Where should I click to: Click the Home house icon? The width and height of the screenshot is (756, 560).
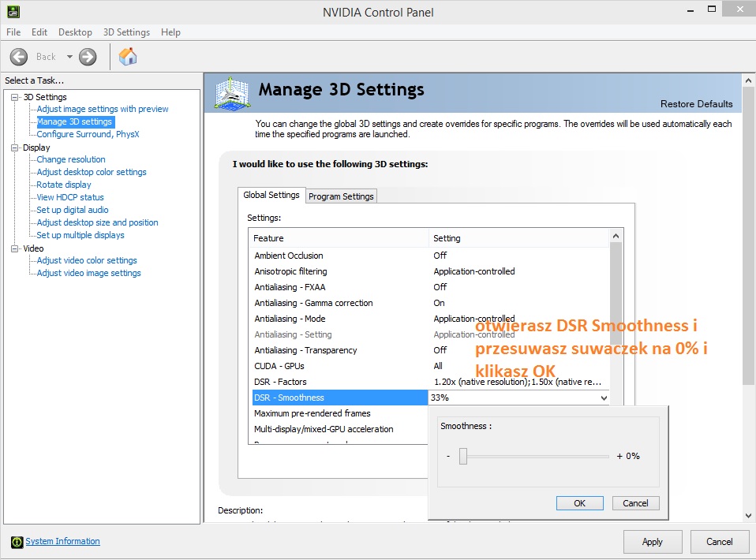point(128,56)
